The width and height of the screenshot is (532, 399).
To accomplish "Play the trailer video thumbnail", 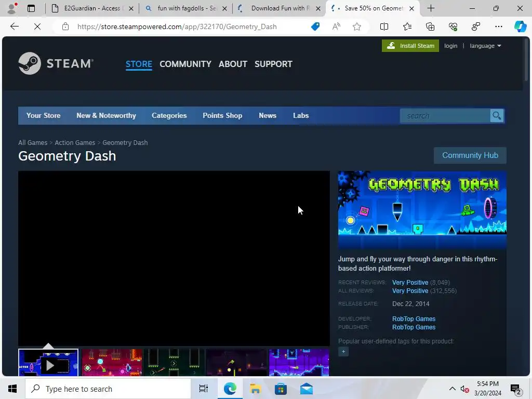I will pos(48,363).
